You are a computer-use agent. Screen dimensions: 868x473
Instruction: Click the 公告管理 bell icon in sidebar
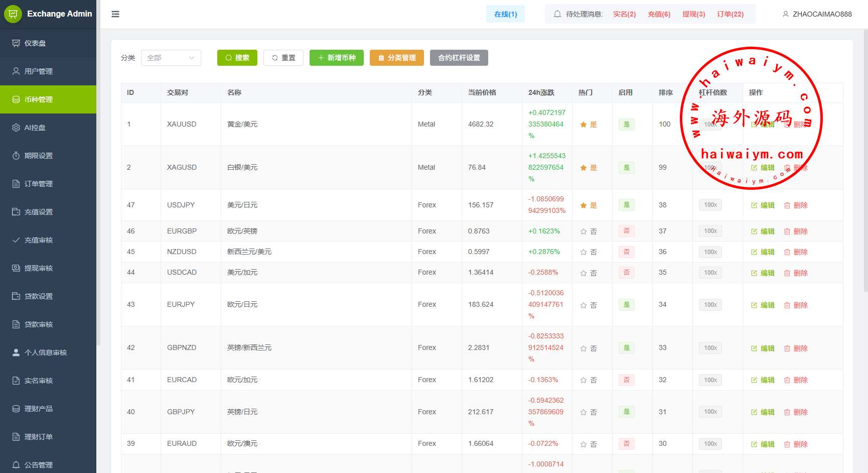[16, 465]
